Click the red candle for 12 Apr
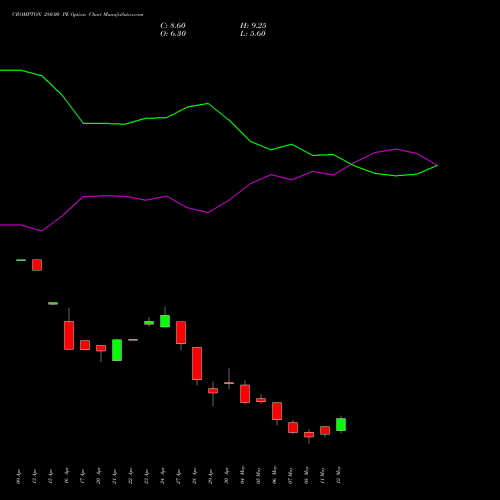This screenshot has width=500, height=500. (x=37, y=265)
